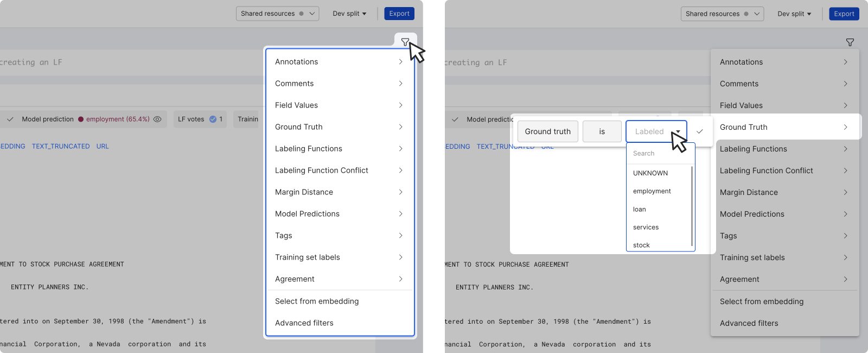The width and height of the screenshot is (868, 353).
Task: Choose Advanced filters in left menu
Action: pyautogui.click(x=340, y=323)
